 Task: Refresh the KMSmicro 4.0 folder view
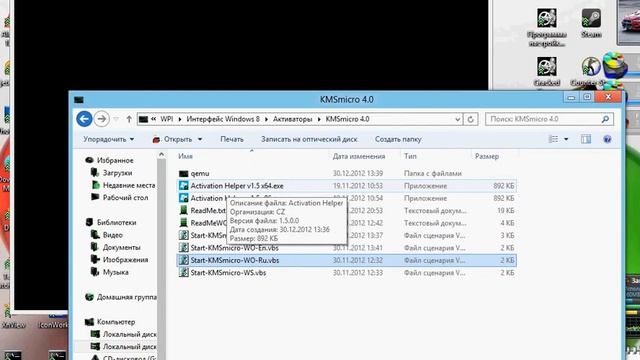click(471, 119)
